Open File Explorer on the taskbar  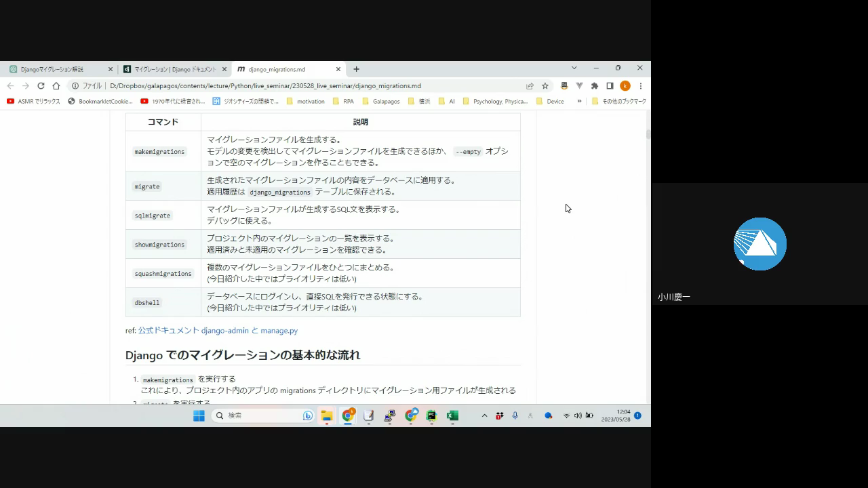pos(327,415)
